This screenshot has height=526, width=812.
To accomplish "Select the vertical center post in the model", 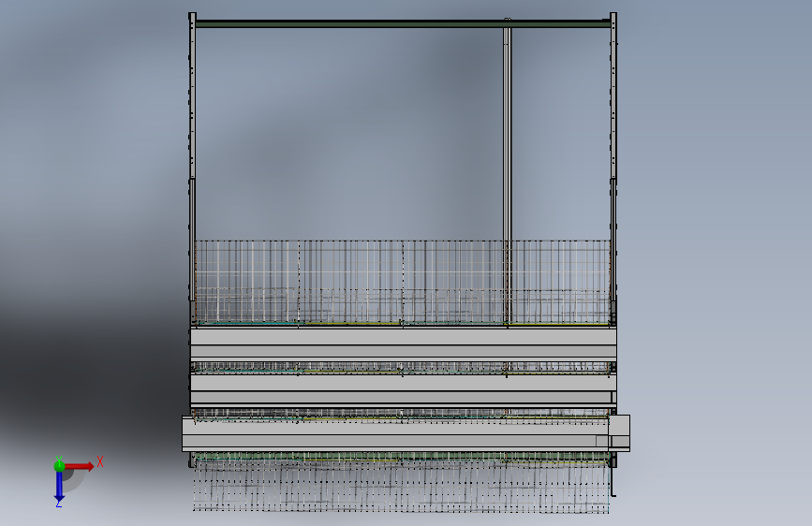I will [507, 175].
